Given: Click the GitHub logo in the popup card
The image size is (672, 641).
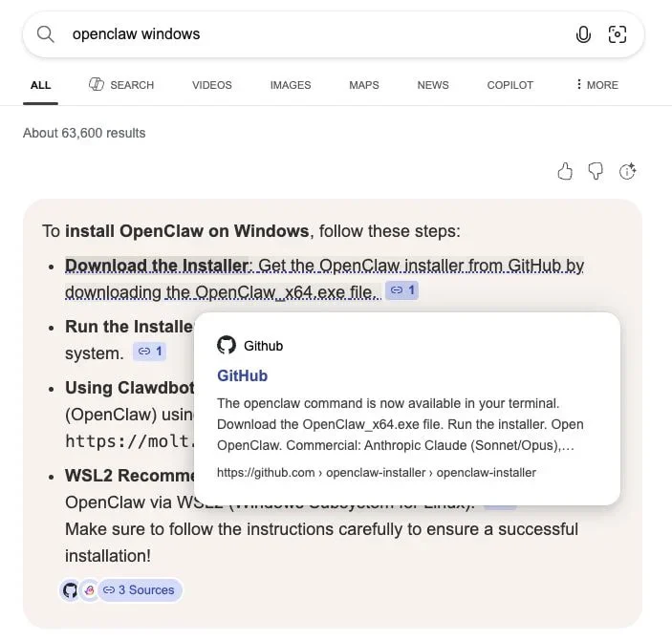Looking at the screenshot, I should (x=227, y=345).
